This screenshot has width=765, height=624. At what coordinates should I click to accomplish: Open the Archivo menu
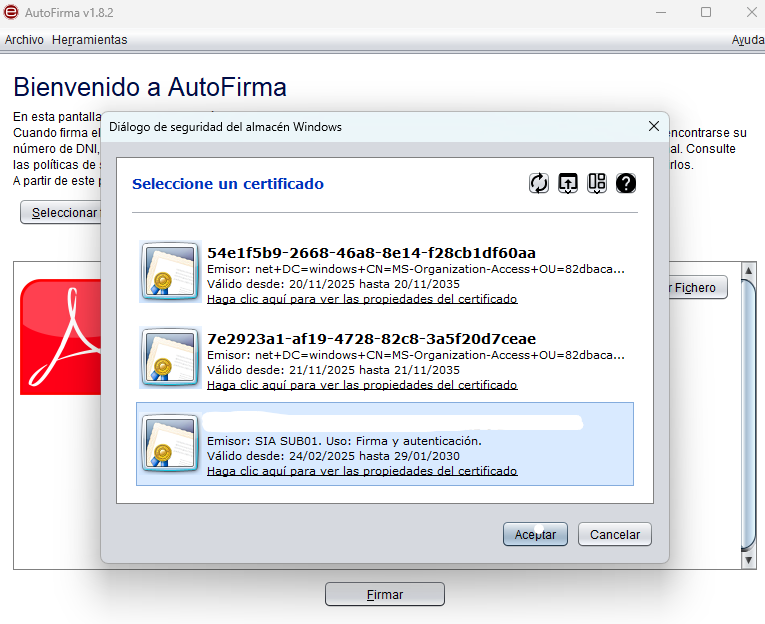pos(24,40)
